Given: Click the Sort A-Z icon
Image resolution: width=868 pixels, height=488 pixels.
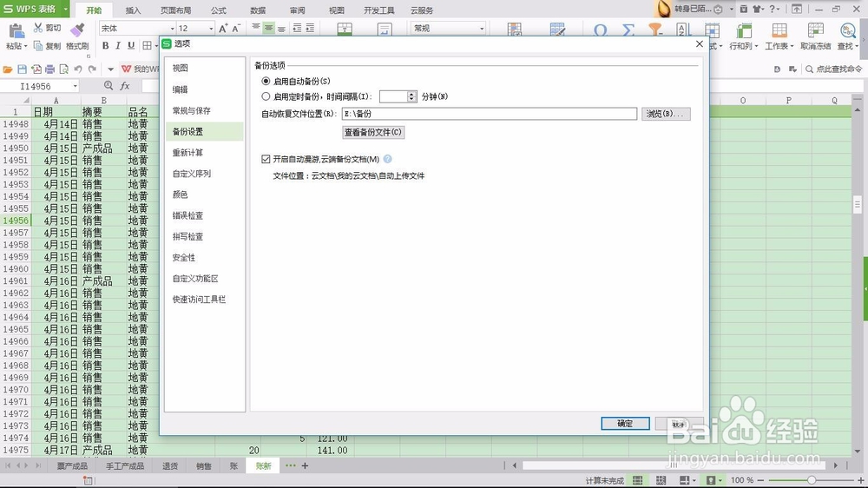Looking at the screenshot, I should pyautogui.click(x=682, y=30).
